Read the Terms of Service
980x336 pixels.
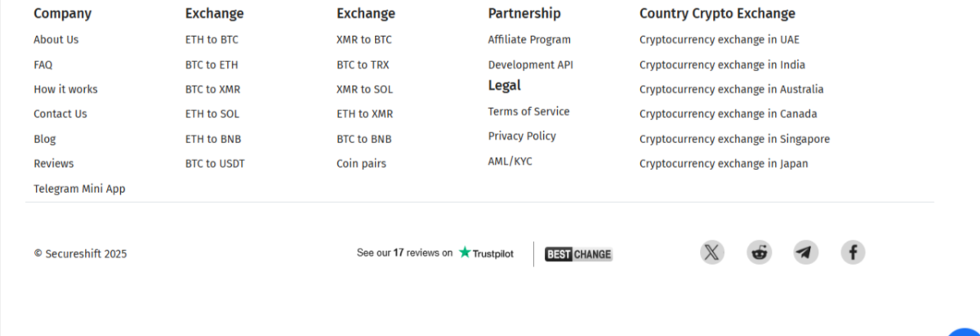click(x=529, y=111)
